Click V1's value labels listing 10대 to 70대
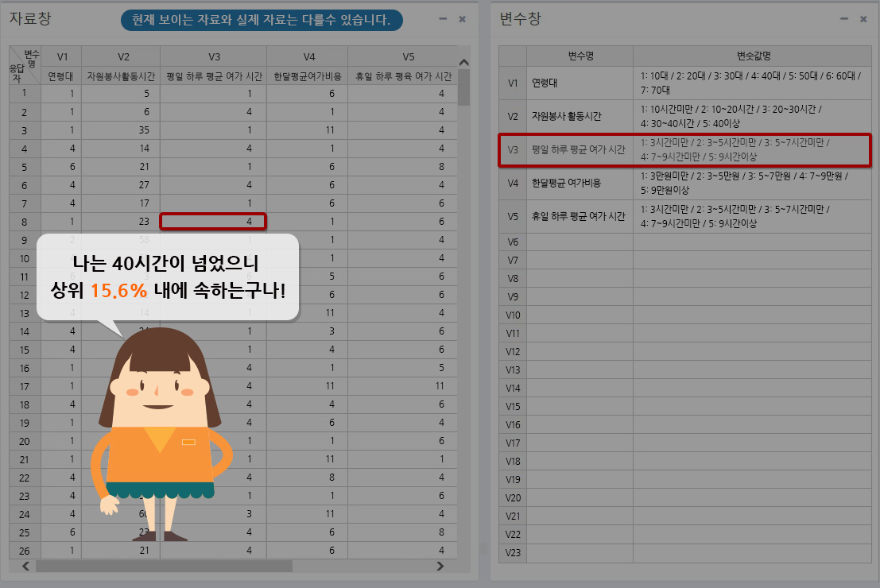Screen dimensions: 880x588 [753, 83]
